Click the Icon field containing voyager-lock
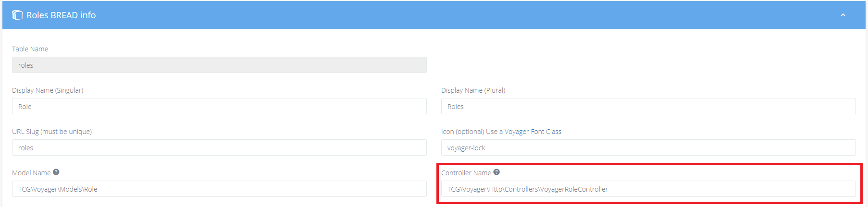The width and height of the screenshot is (868, 207). pyautogui.click(x=648, y=148)
